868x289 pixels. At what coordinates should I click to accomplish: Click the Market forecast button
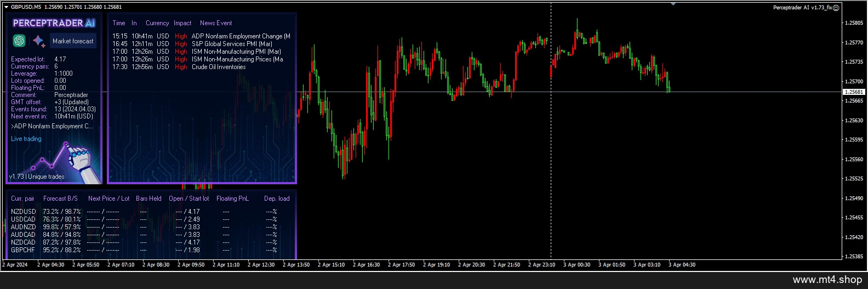[73, 41]
